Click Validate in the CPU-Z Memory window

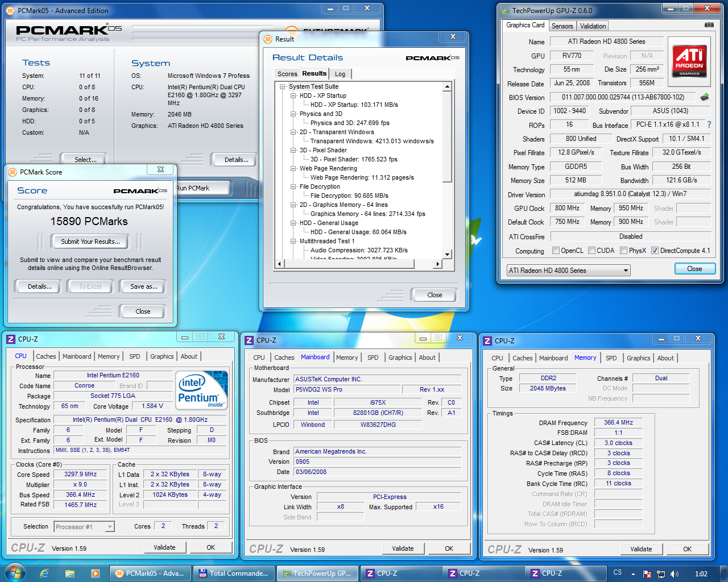coord(641,549)
